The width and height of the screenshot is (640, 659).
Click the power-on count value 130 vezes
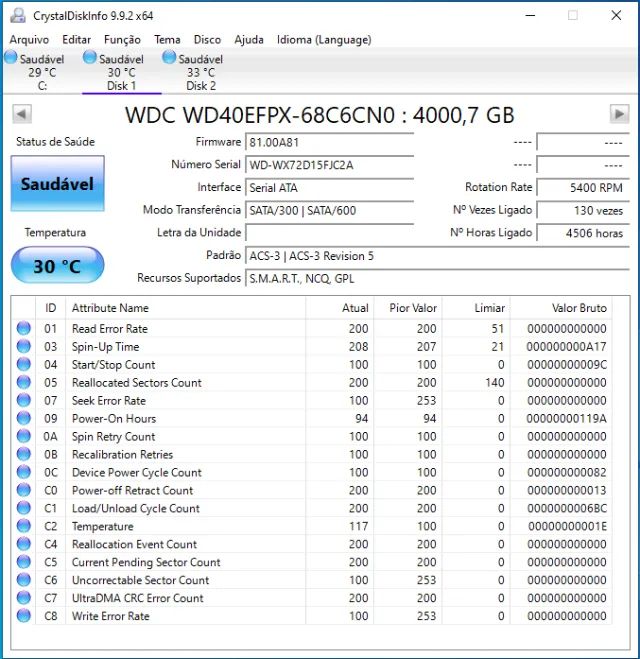tap(583, 210)
